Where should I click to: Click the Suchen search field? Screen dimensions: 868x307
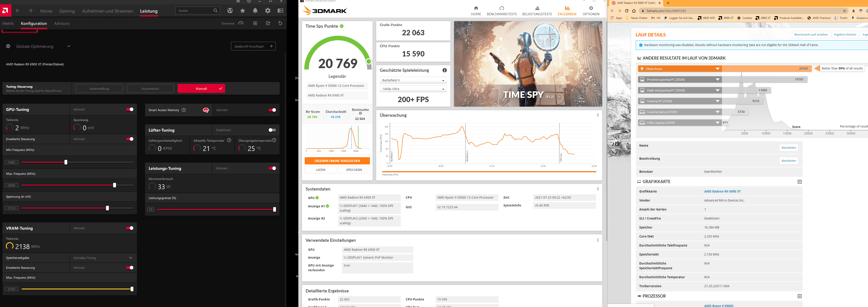(197, 10)
